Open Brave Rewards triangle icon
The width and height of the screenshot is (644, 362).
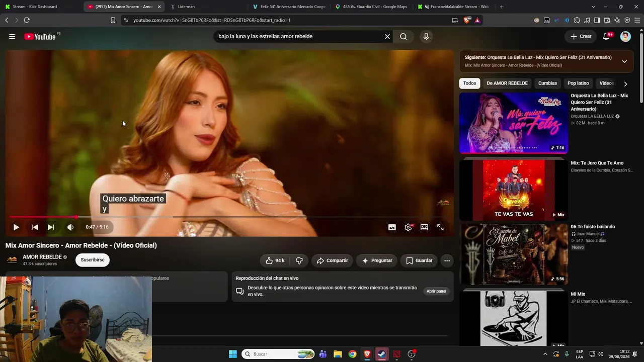coord(477,20)
